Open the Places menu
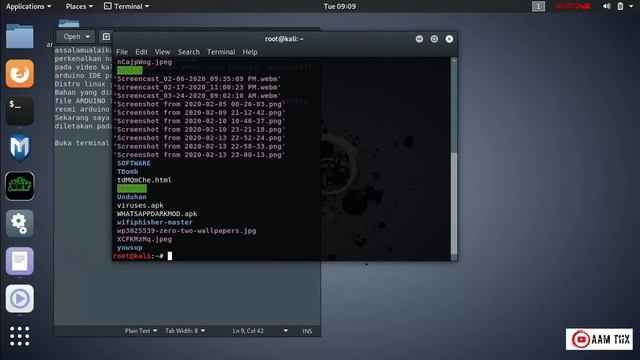The image size is (640, 360). [79, 6]
